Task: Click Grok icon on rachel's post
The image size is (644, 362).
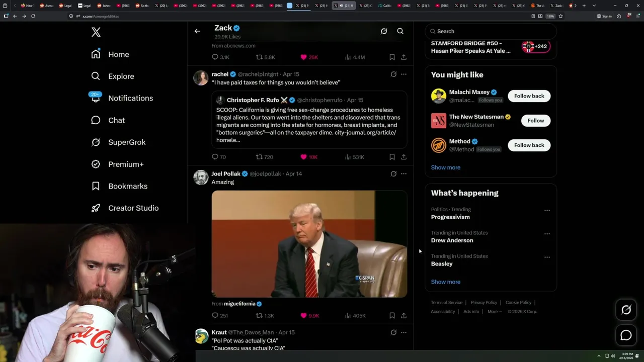Action: (393, 74)
